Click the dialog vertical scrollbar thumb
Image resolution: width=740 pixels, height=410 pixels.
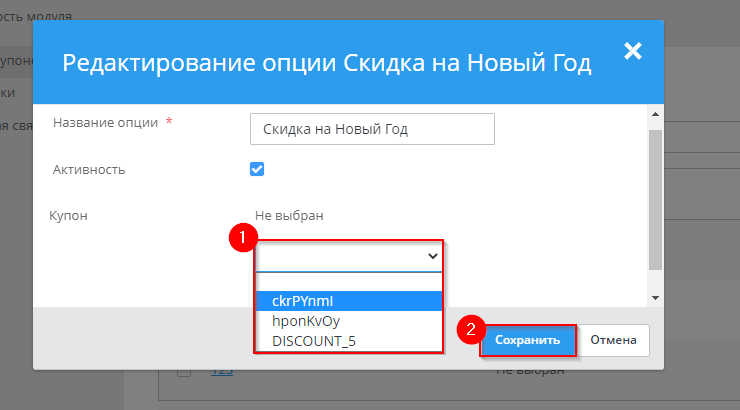(x=655, y=200)
